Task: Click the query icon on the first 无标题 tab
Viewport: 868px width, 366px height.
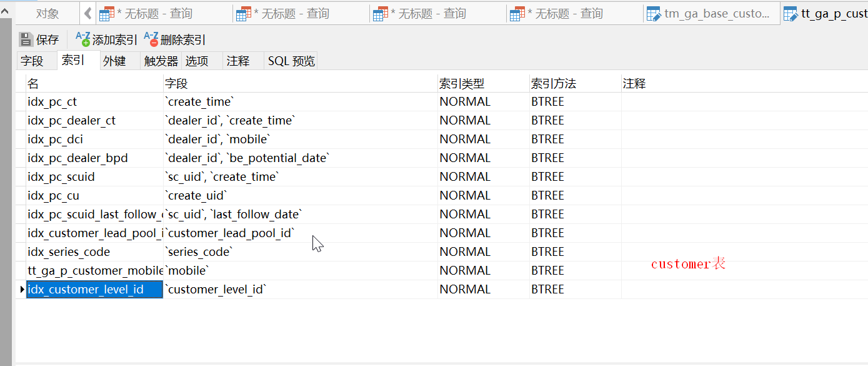Action: coord(106,14)
